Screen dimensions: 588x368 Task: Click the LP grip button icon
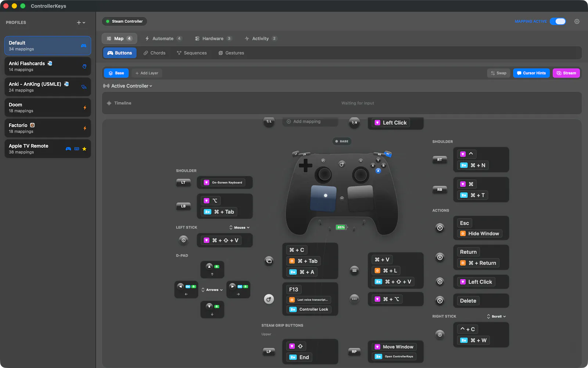(x=269, y=351)
